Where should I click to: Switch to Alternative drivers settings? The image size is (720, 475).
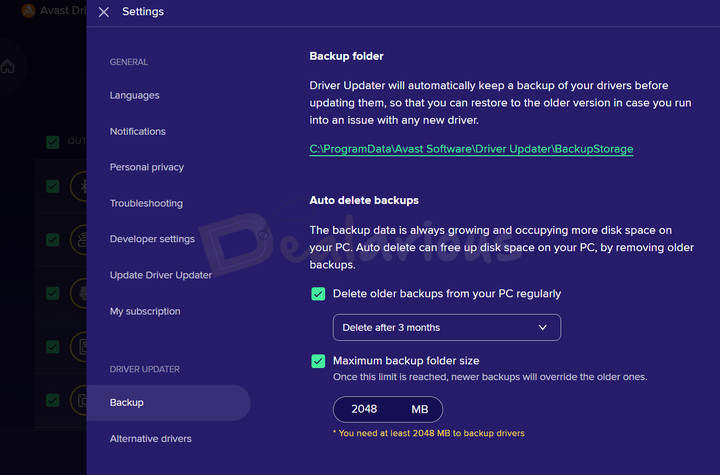tap(150, 438)
